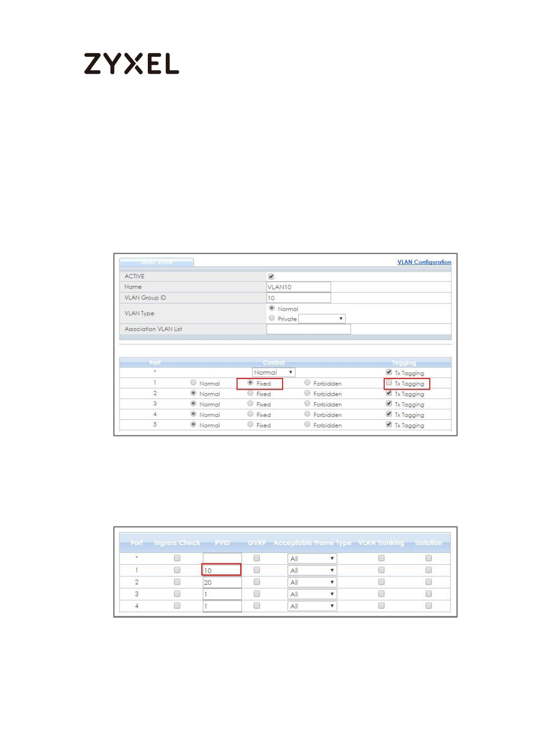Open the all-ports Control dropdown
This screenshot has width=535, height=756.
click(273, 373)
